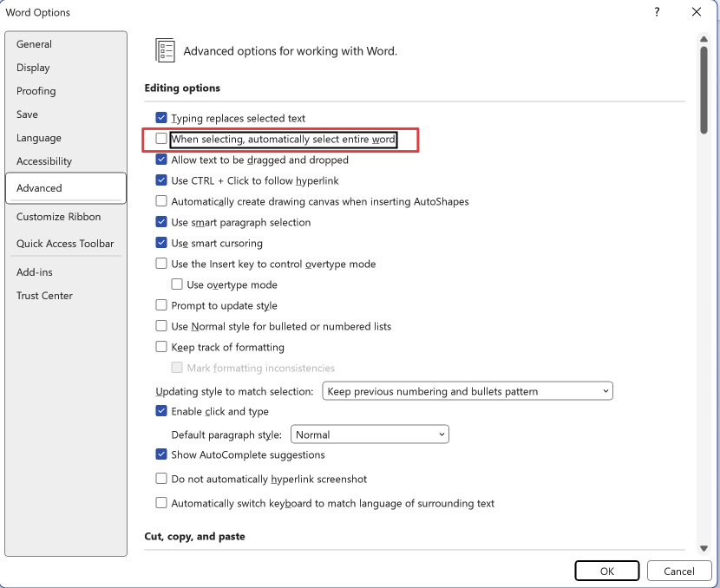This screenshot has height=588, width=720.
Task: Check Prompt to update style
Action: pyautogui.click(x=161, y=305)
